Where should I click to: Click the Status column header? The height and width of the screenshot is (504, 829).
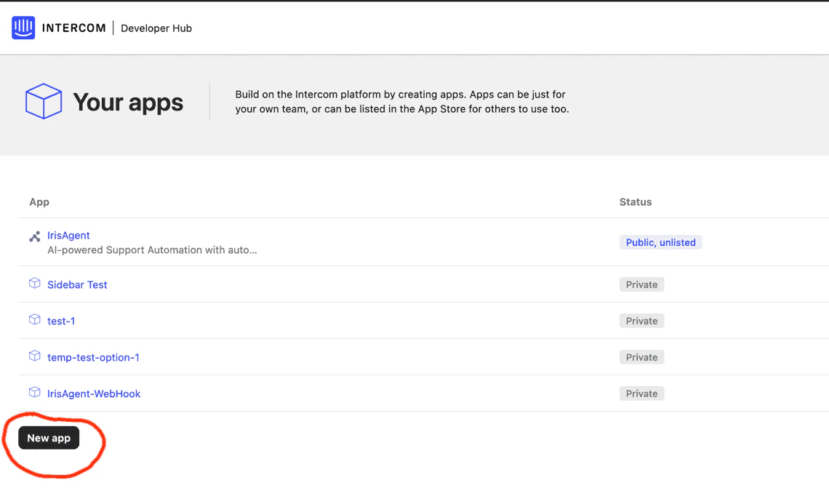(x=636, y=202)
